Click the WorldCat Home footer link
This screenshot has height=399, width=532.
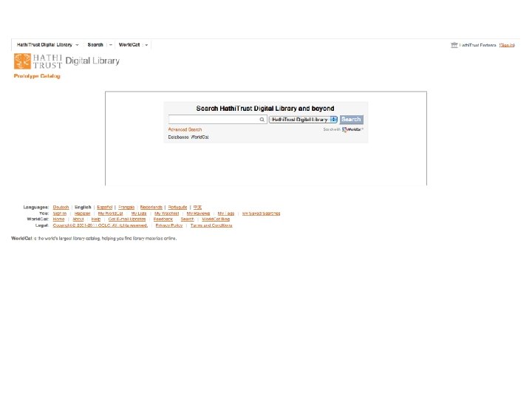tap(58, 219)
